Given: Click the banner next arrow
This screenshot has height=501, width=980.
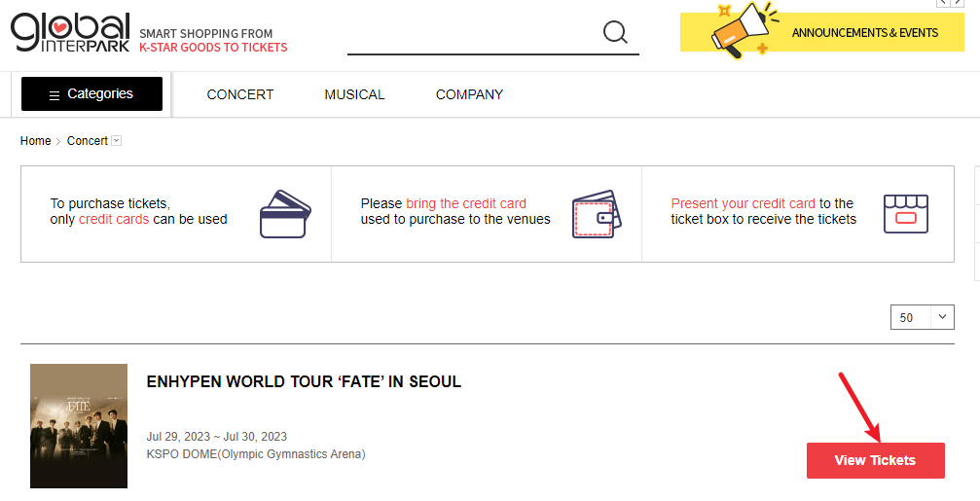Looking at the screenshot, I should point(958,3).
